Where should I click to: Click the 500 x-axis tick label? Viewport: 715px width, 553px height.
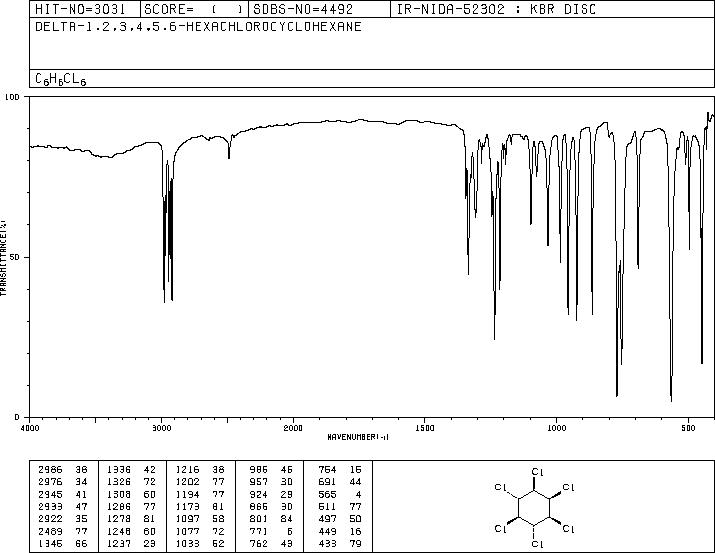688,428
